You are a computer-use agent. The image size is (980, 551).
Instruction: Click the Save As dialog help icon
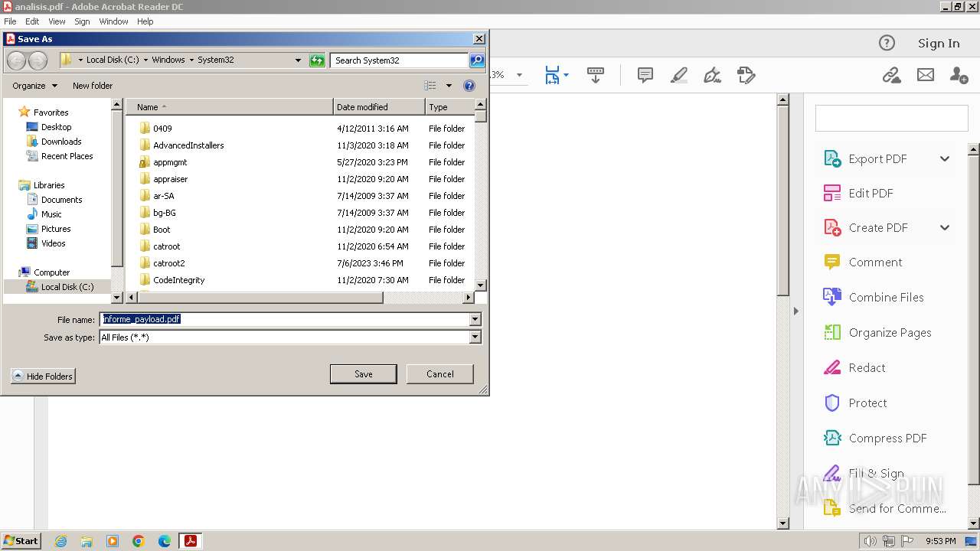point(469,86)
